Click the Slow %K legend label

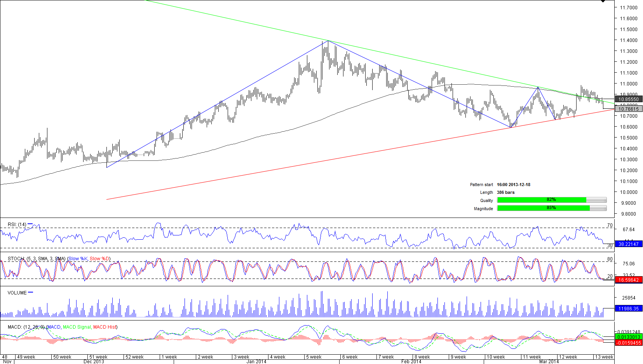pos(78,259)
